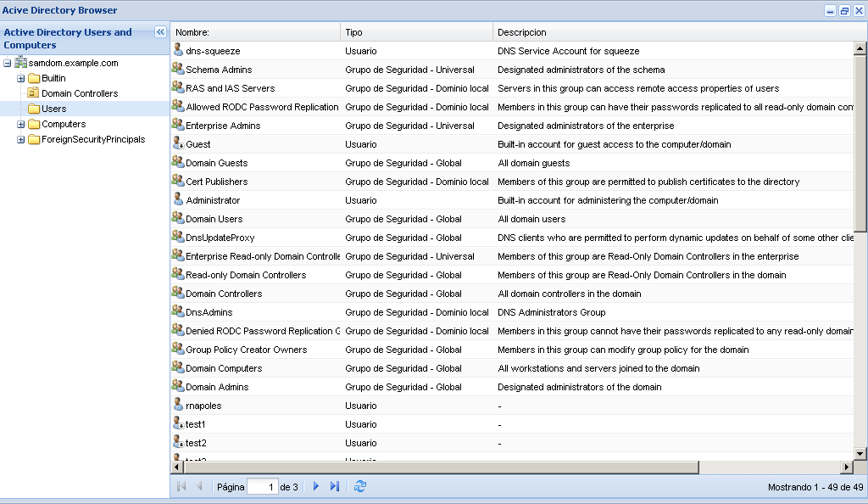The image size is (868, 504).
Task: Click the Domain Controllers folder icon in tree
Action: coord(34,93)
